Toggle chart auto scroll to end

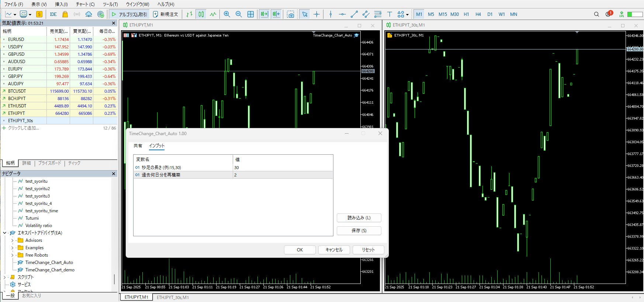[x=264, y=14]
